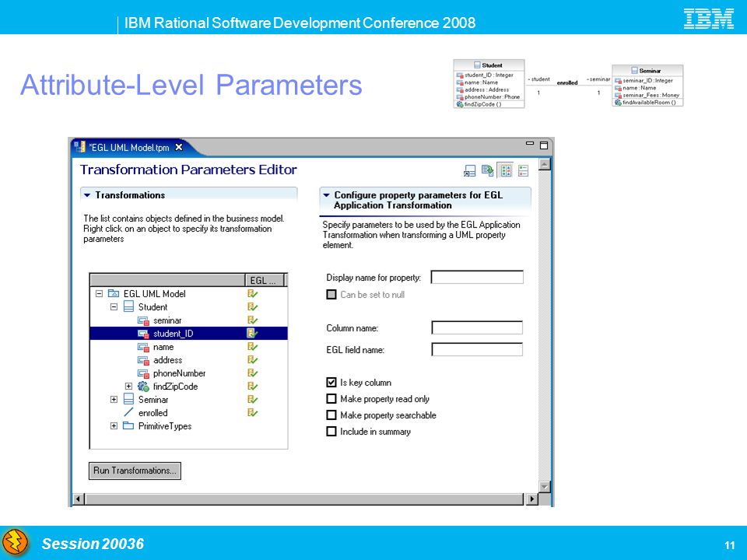Click the Column name input field
Viewport: 747px width, 560px height.
[477, 327]
